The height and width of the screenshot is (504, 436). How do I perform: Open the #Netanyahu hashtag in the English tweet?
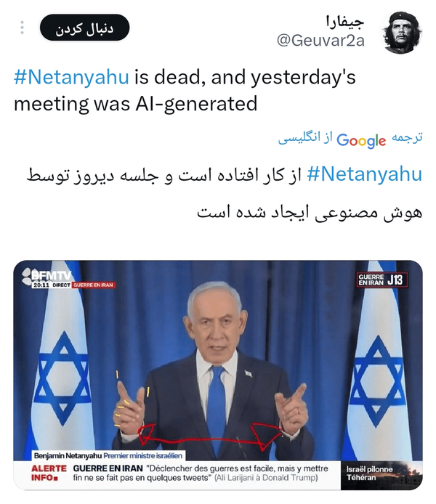(71, 78)
